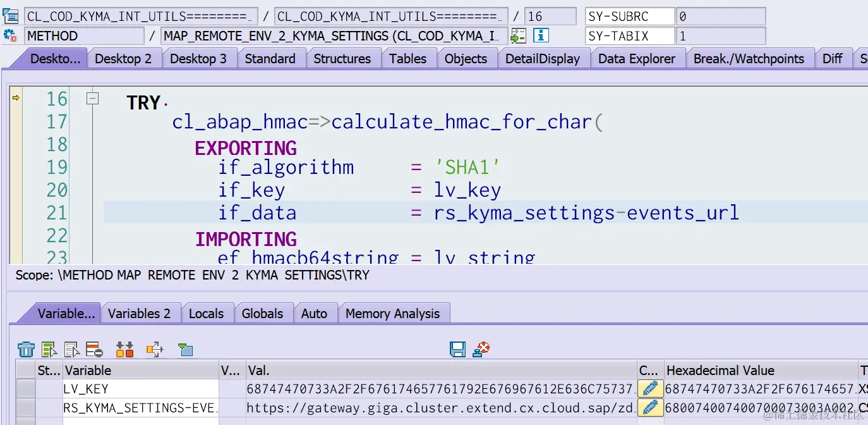Click the gear icon left of METHOD field

(10, 35)
